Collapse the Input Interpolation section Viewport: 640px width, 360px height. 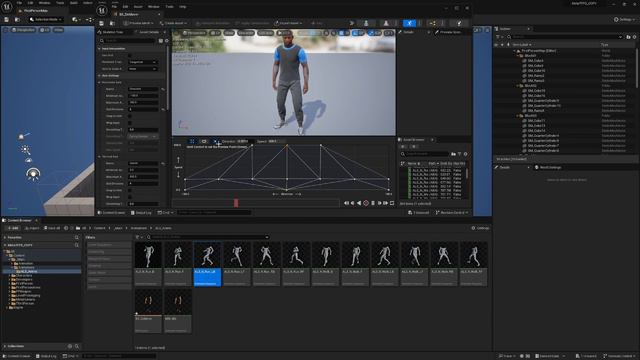[x=99, y=49]
